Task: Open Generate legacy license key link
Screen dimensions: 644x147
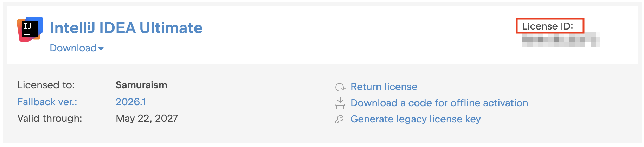Action: 416,119
